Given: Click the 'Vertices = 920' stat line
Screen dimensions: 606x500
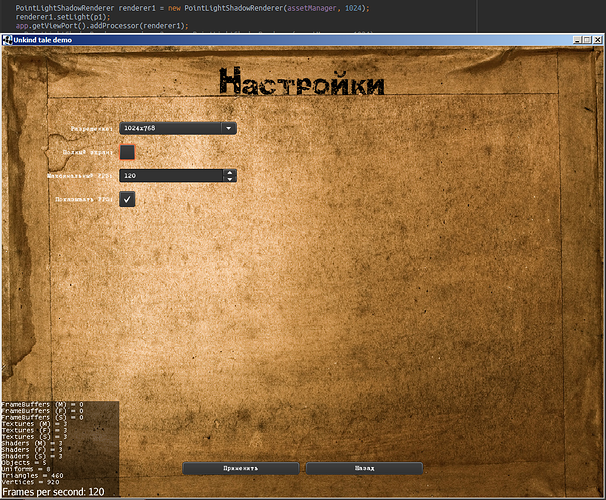Looking at the screenshot, I should click(x=30, y=482).
